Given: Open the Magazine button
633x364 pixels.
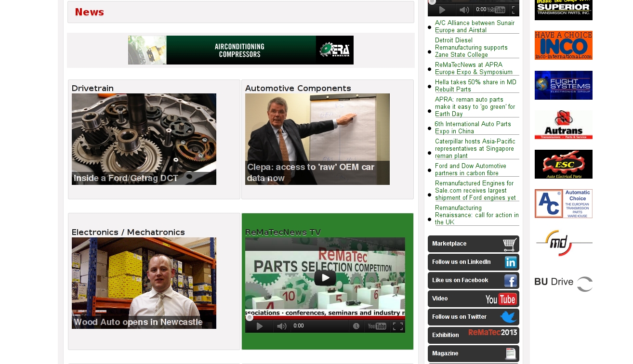Looking at the screenshot, I should point(474,354).
